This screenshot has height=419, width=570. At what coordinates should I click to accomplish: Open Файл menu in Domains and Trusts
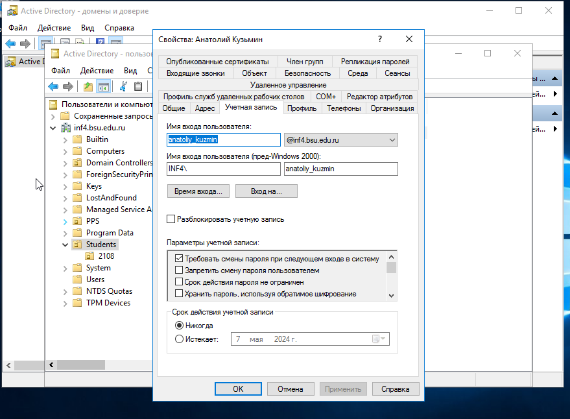(18, 28)
